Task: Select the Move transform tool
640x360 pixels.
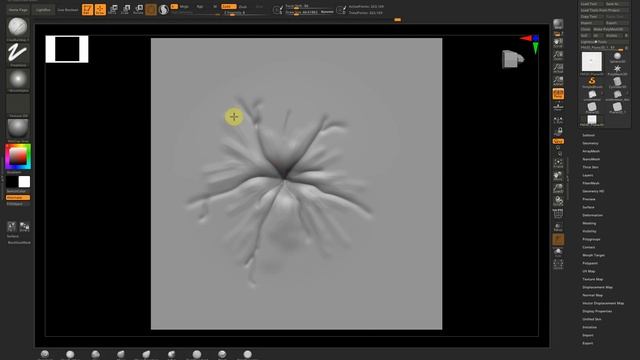Action: 113,9
